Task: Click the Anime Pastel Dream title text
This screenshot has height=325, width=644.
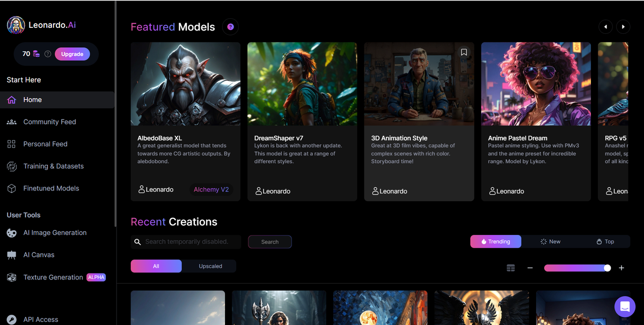Action: pos(518,138)
